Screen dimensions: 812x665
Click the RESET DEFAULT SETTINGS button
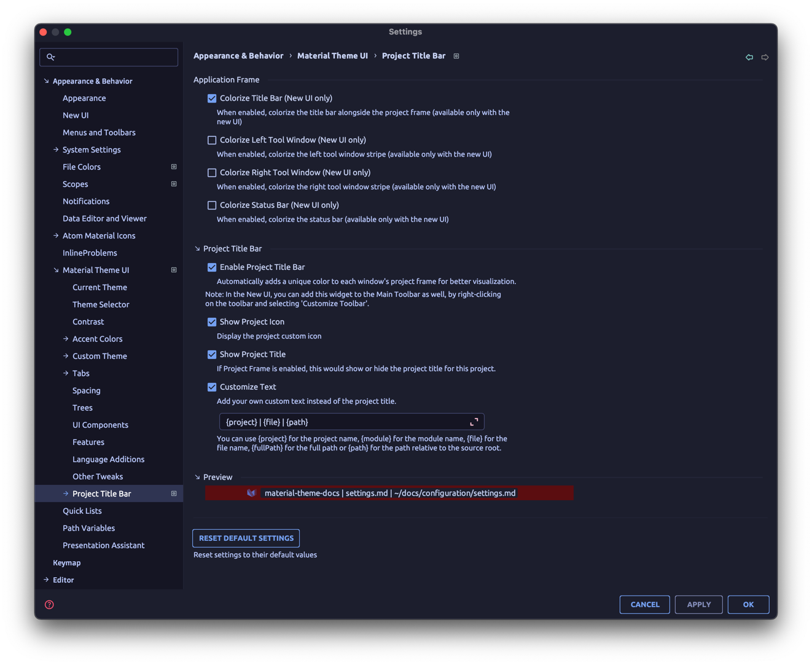pyautogui.click(x=246, y=538)
